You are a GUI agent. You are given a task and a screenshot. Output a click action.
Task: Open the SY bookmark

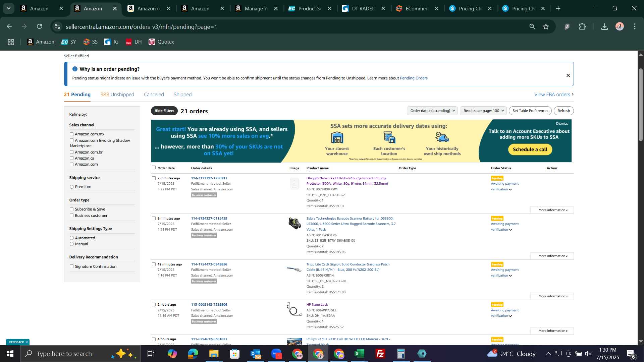coord(69,42)
